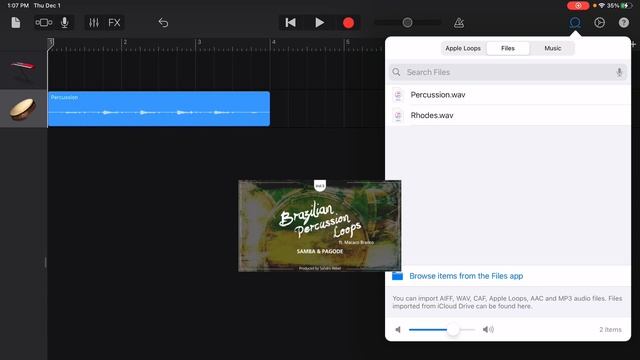Start playback with the Play button
The image size is (640, 360).
(x=320, y=22)
